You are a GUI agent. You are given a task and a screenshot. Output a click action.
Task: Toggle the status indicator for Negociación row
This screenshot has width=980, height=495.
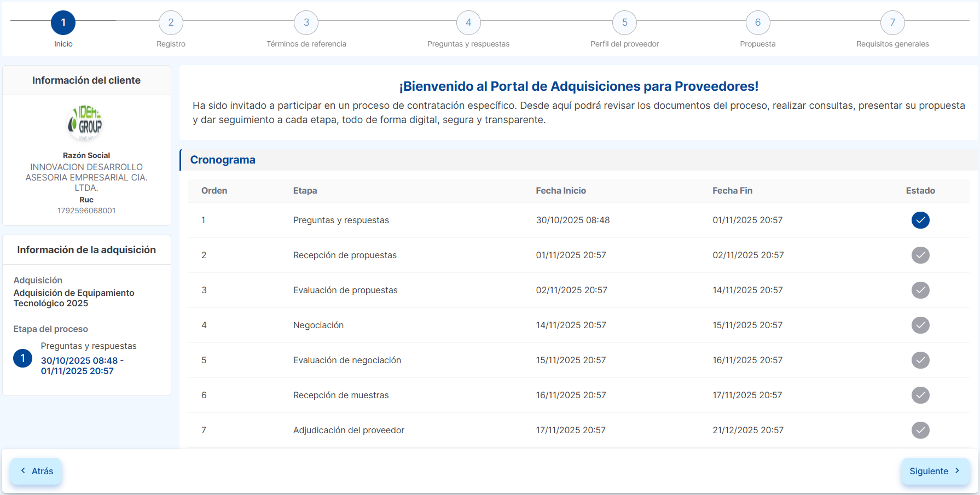tap(920, 325)
